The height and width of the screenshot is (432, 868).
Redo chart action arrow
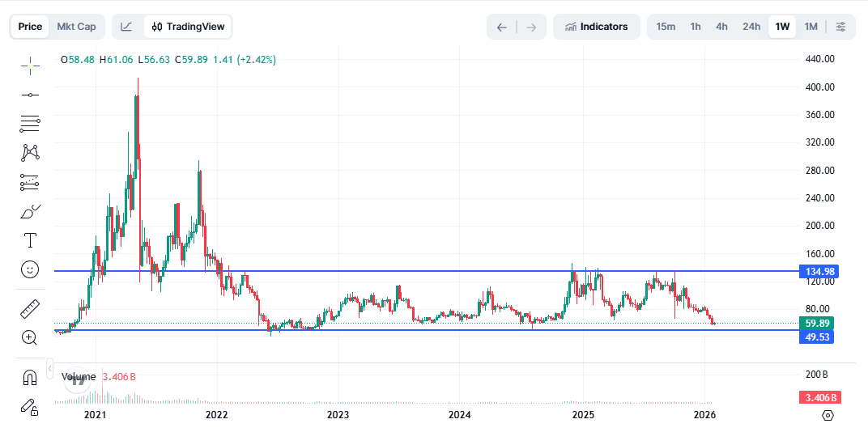coord(531,28)
